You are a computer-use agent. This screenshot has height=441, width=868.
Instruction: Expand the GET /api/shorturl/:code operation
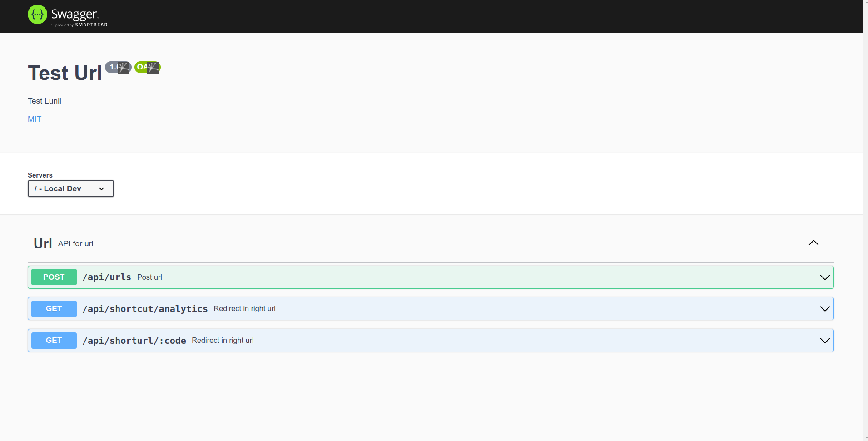(825, 340)
